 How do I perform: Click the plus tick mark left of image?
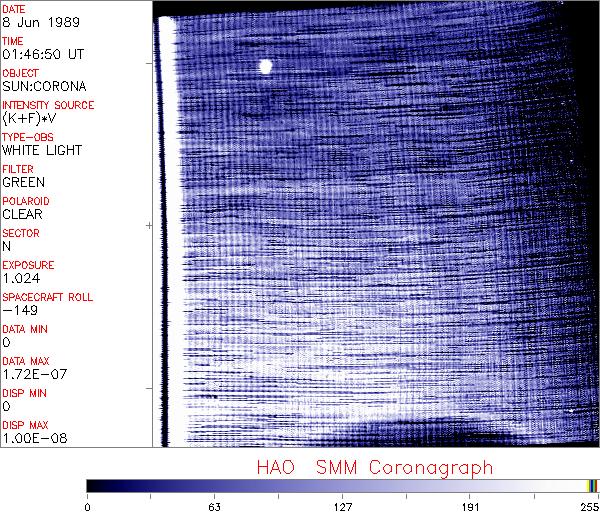point(149,226)
